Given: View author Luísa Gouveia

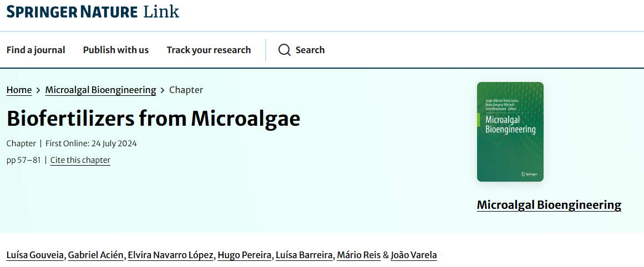Looking at the screenshot, I should click(36, 255).
